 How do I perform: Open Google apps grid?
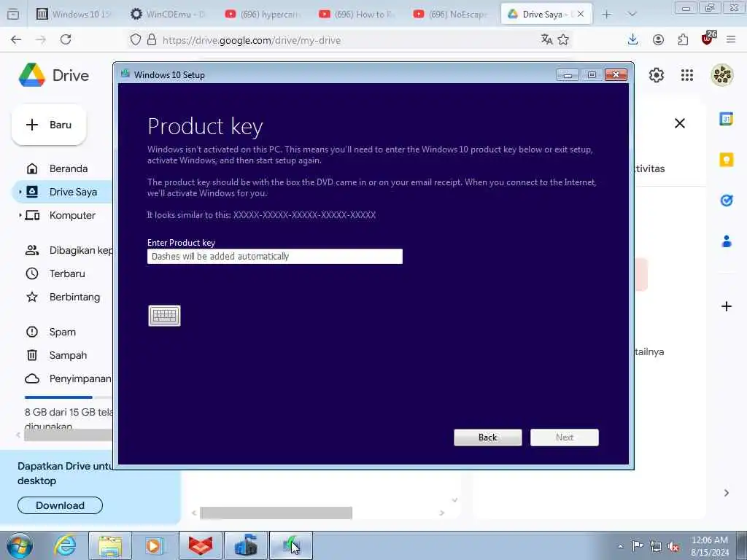pyautogui.click(x=687, y=75)
